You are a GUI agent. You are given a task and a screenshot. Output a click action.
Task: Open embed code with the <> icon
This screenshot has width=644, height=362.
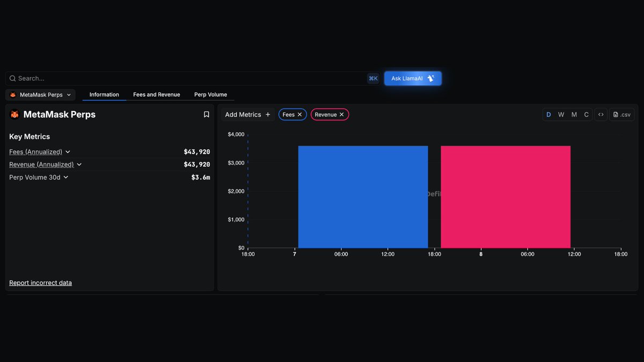[601, 114]
